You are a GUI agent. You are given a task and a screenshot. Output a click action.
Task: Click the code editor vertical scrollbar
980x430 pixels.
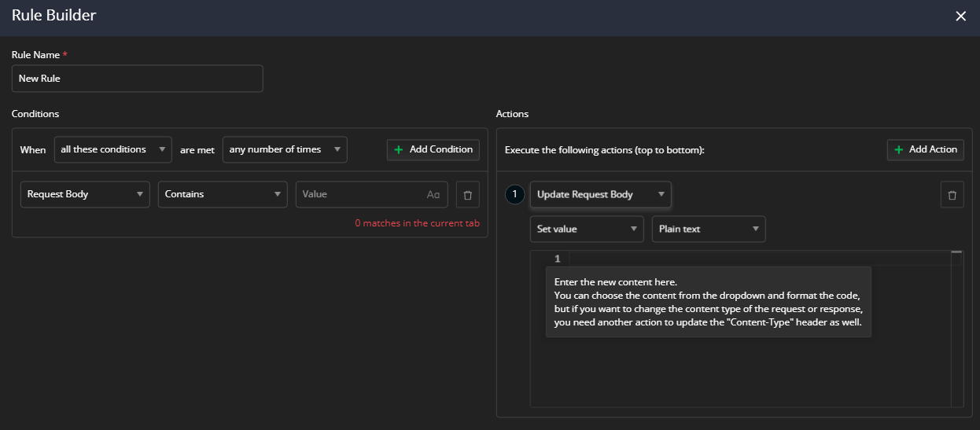[x=957, y=330]
